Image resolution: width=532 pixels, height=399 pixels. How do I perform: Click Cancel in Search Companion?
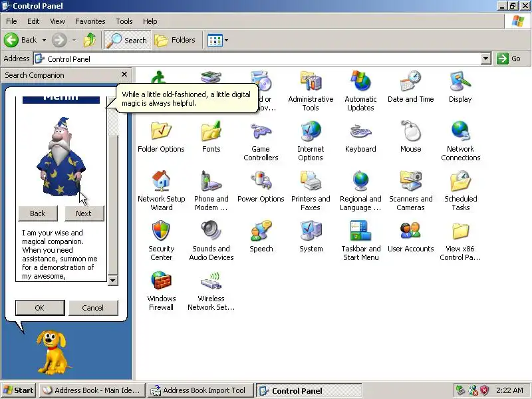coord(93,308)
